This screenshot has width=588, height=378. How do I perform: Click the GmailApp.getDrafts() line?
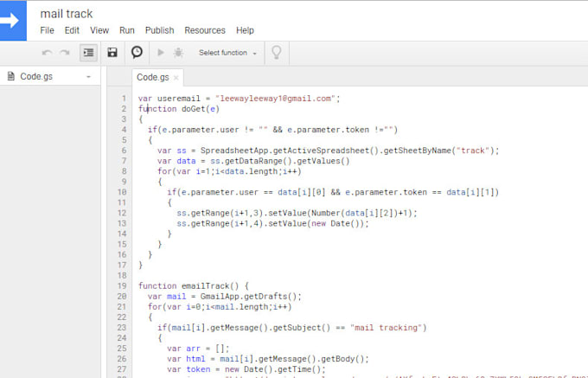pos(224,297)
